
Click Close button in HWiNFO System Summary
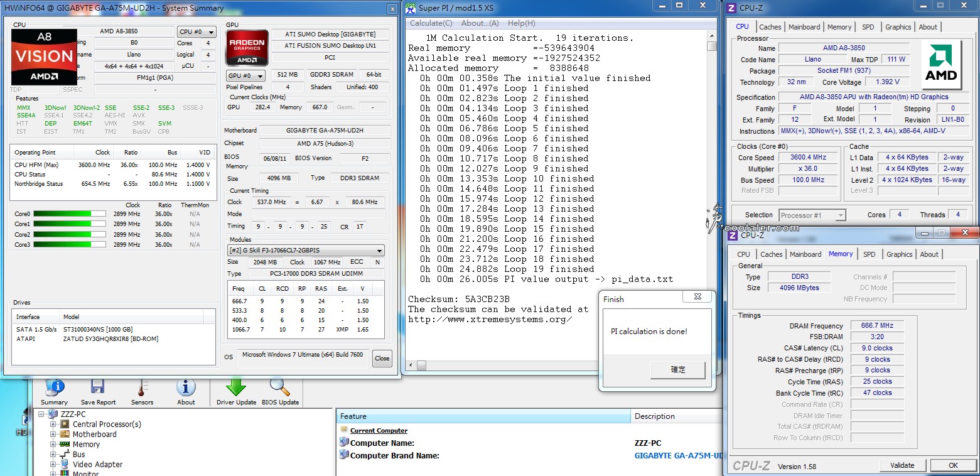(x=382, y=359)
